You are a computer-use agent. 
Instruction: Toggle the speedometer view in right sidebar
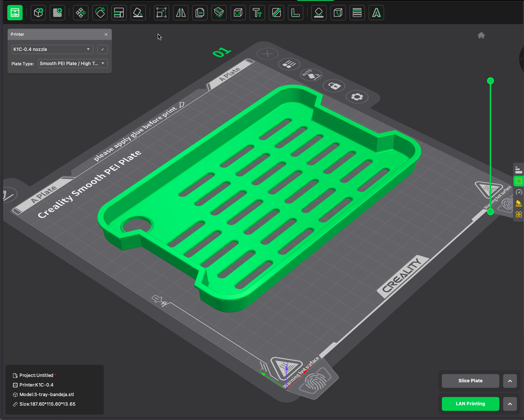[x=519, y=192]
